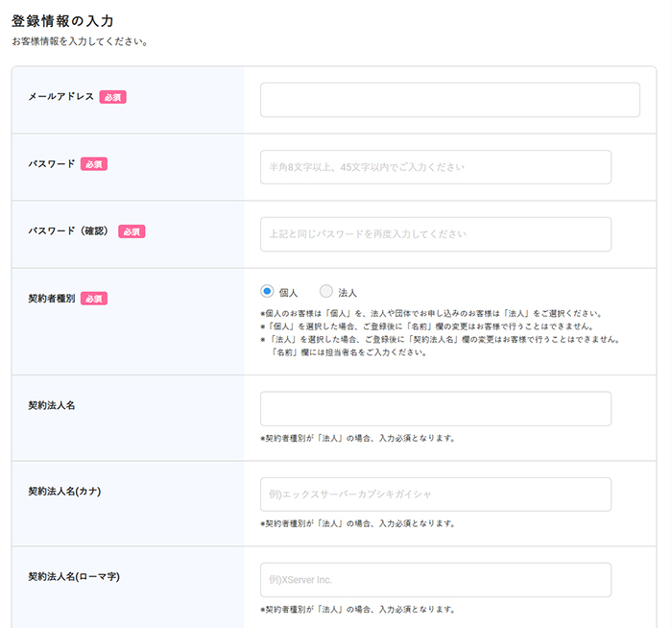Click the 契約法人名(ローマ字) row label
The image size is (672, 628).
[x=73, y=576]
